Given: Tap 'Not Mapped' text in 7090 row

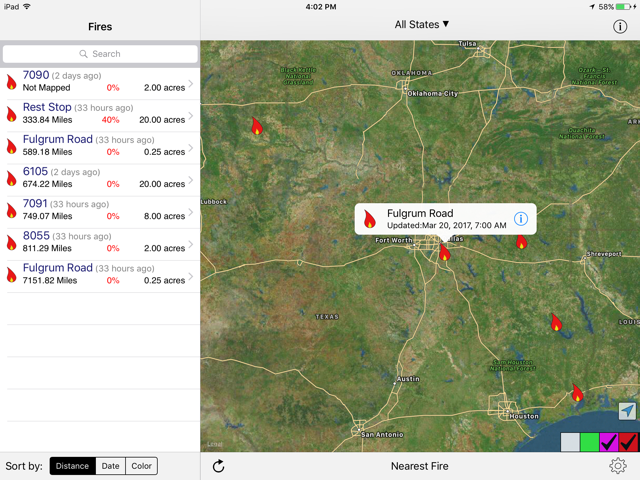Looking at the screenshot, I should click(47, 88).
